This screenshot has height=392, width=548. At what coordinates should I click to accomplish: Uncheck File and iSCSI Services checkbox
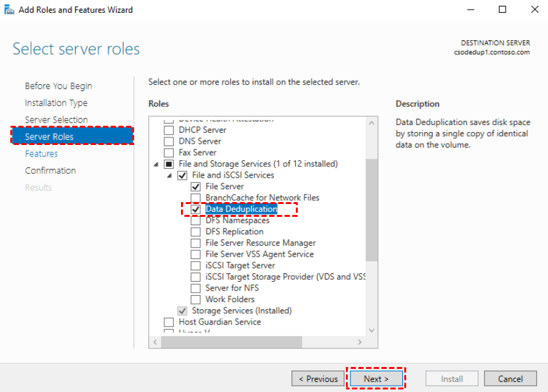point(182,175)
